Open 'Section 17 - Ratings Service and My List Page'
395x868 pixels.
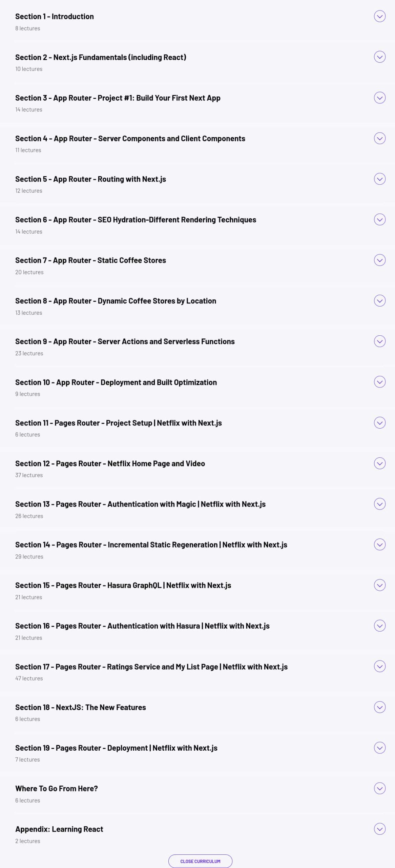point(151,667)
